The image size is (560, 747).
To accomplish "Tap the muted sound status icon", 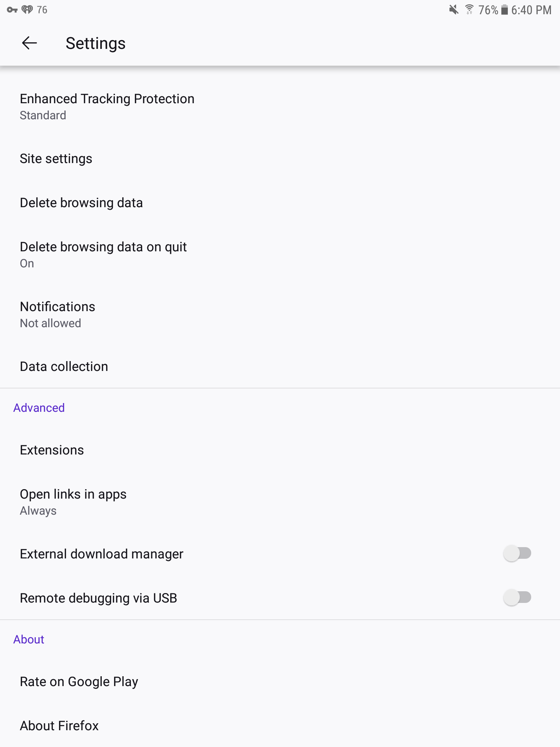I will [x=454, y=10].
